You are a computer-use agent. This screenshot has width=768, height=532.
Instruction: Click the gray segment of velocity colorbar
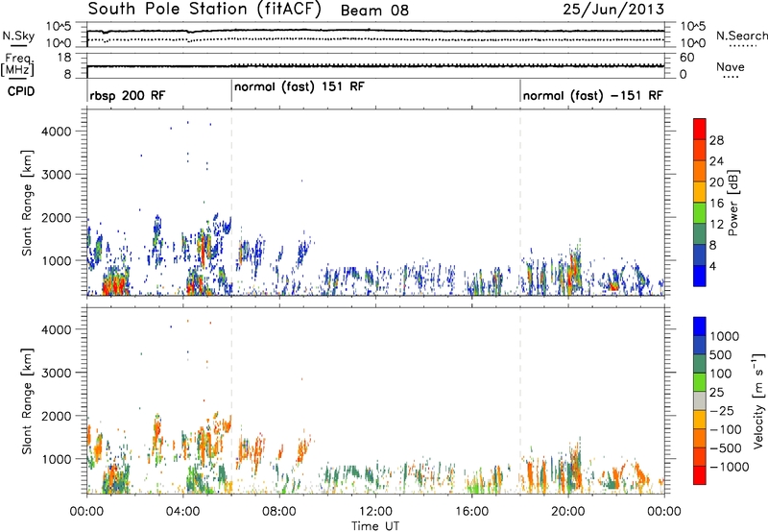click(700, 400)
